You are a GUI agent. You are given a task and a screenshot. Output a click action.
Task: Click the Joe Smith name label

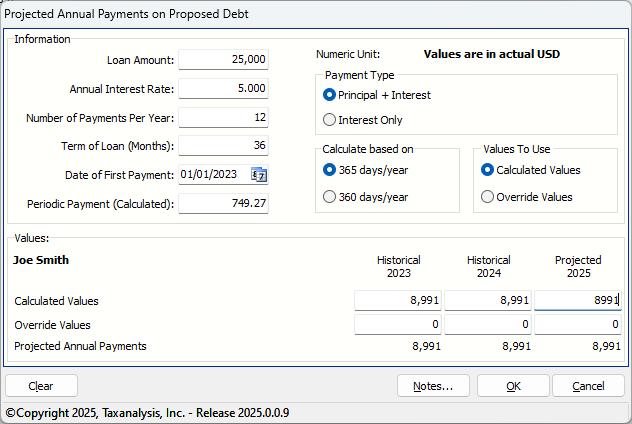[x=41, y=260]
